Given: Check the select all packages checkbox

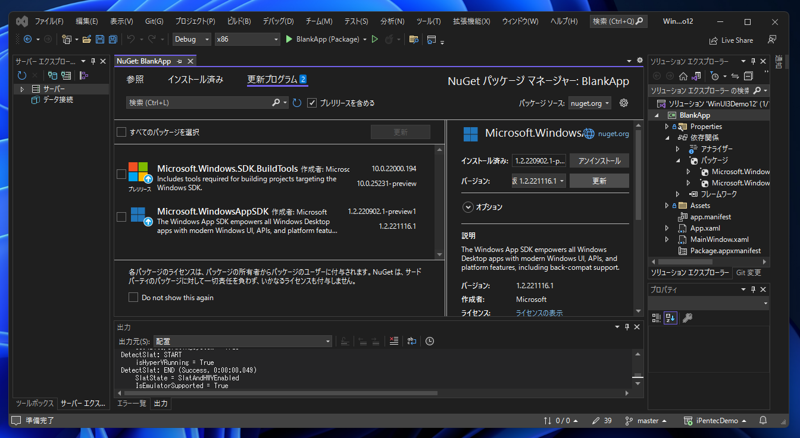Looking at the screenshot, I should point(121,132).
